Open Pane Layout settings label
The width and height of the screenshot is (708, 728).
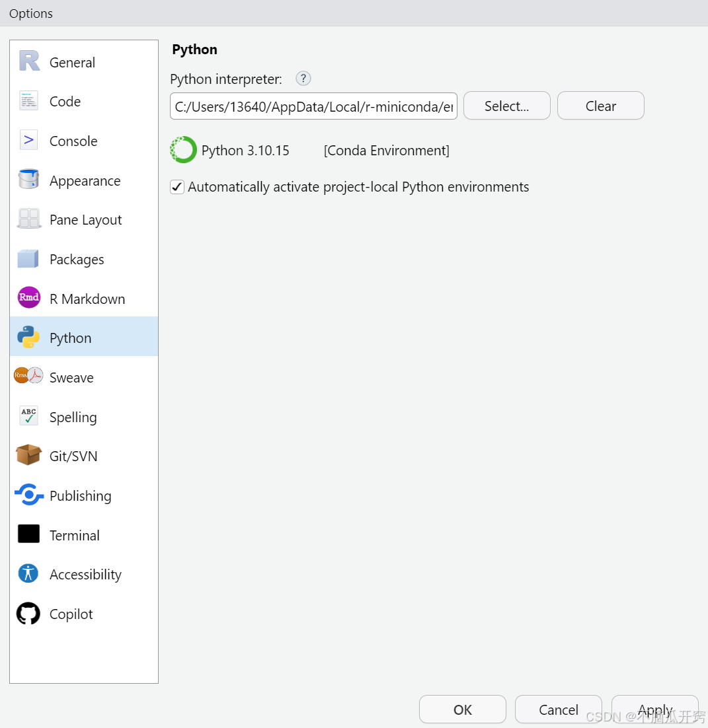[x=85, y=220]
